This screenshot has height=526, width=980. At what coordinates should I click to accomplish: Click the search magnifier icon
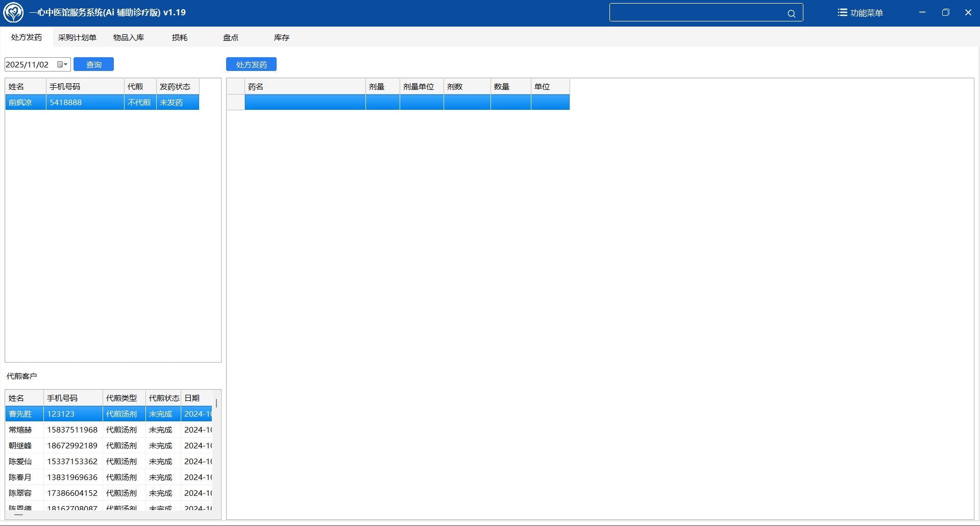coord(791,13)
